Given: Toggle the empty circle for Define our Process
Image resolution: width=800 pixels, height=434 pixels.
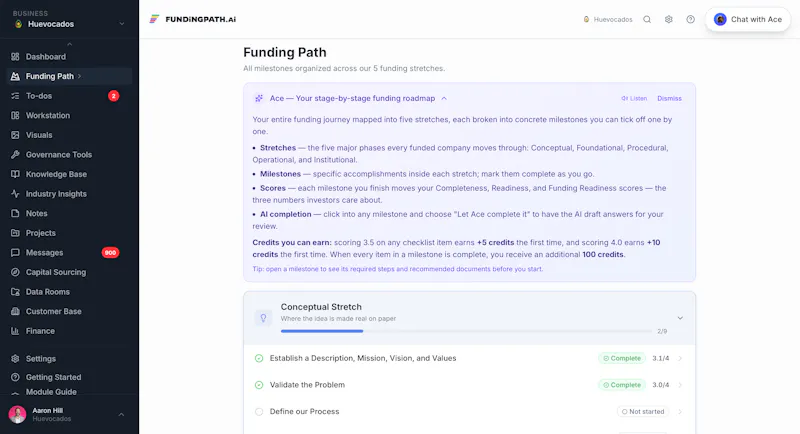Looking at the screenshot, I should pos(259,412).
